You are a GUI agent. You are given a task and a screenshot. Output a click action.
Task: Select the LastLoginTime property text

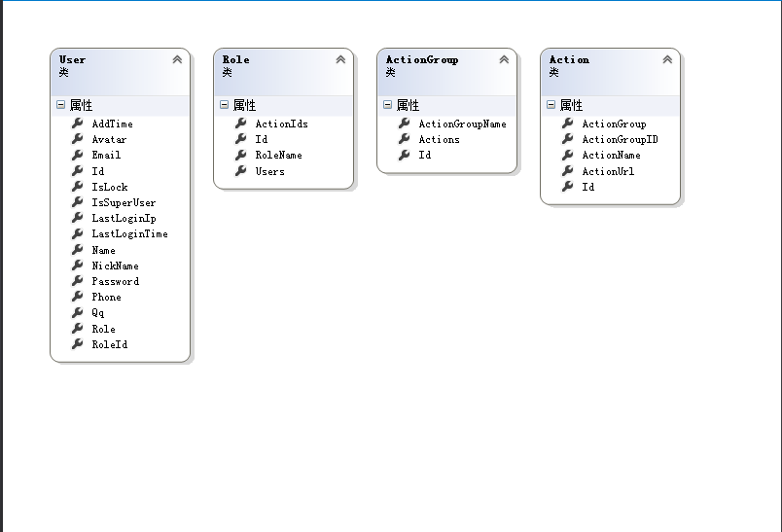[x=129, y=233]
